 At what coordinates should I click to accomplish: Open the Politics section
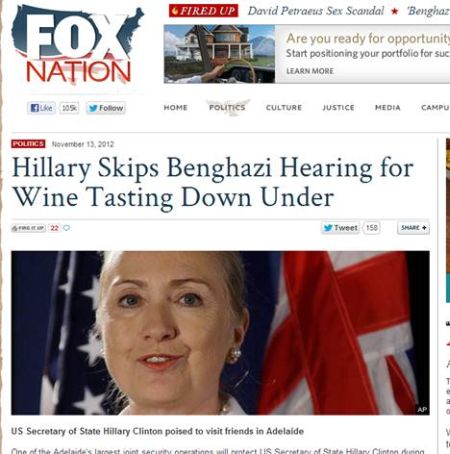227,108
